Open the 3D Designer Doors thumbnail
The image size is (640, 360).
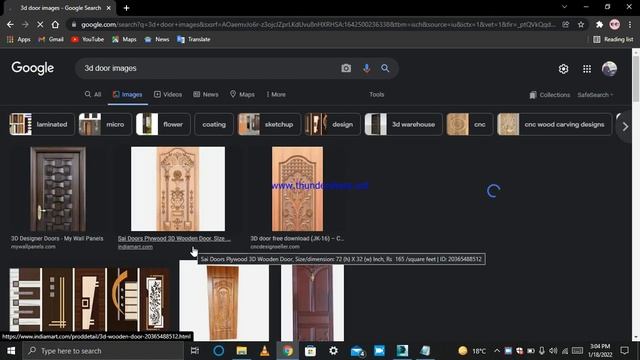[x=58, y=189]
